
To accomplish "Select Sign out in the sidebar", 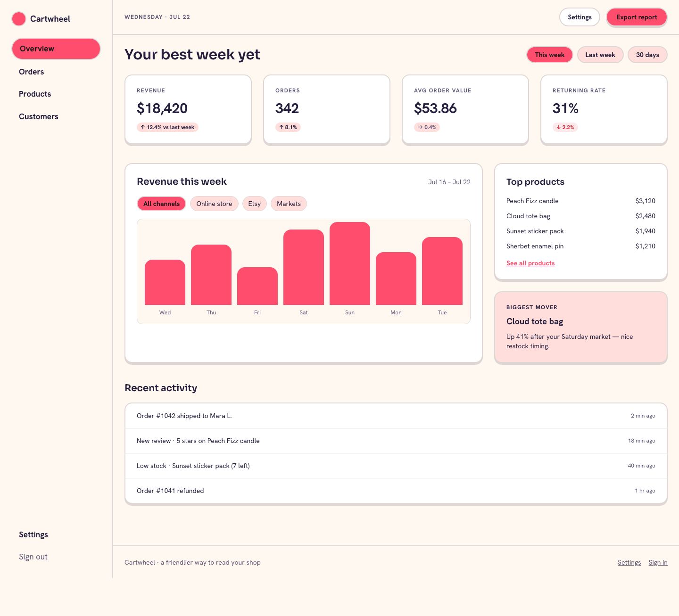I will click(x=33, y=557).
